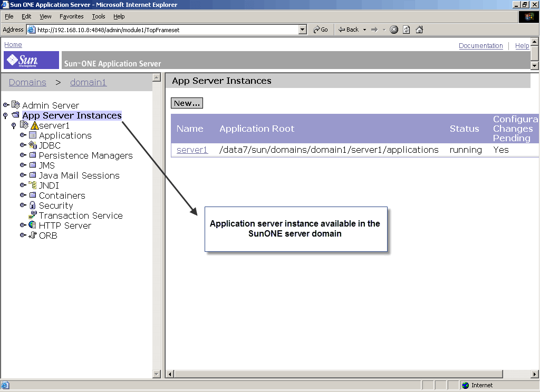
Task: Click the JNDI tree icon
Action: 32,185
